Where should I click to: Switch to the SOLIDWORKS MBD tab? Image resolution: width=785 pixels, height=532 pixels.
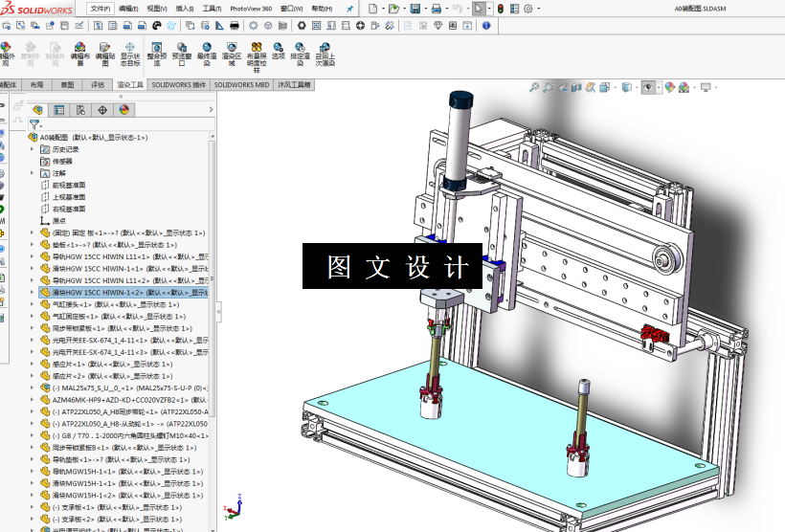point(242,85)
